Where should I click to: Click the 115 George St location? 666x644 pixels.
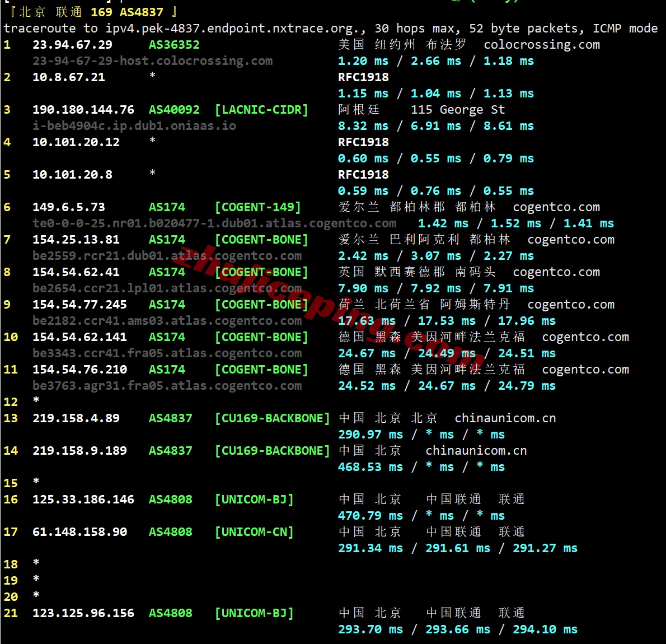pos(458,110)
